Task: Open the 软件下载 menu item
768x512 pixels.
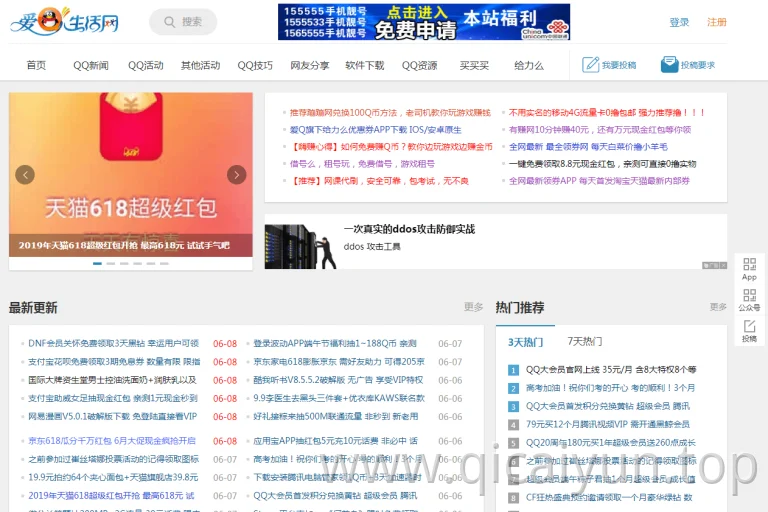Action: click(x=364, y=65)
